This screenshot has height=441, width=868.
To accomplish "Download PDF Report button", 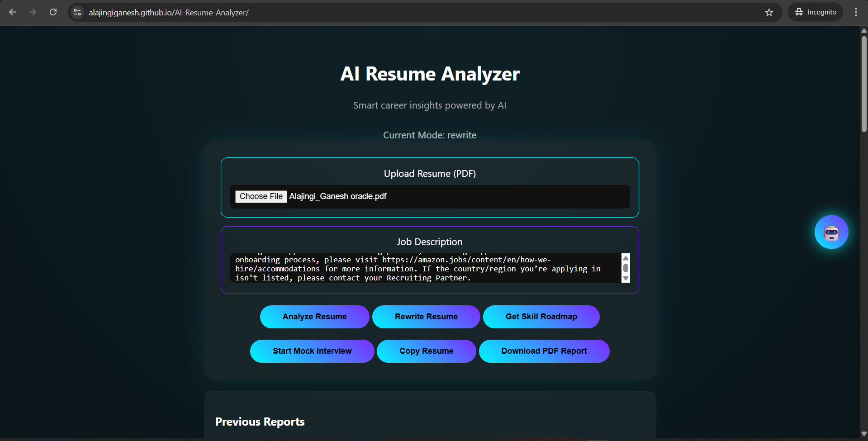I will tap(544, 351).
